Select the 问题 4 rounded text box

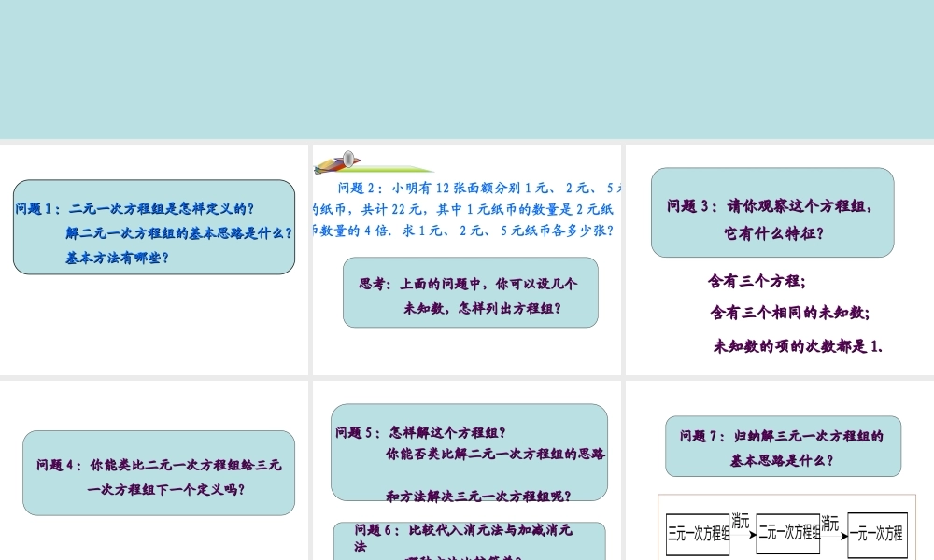coord(159,473)
